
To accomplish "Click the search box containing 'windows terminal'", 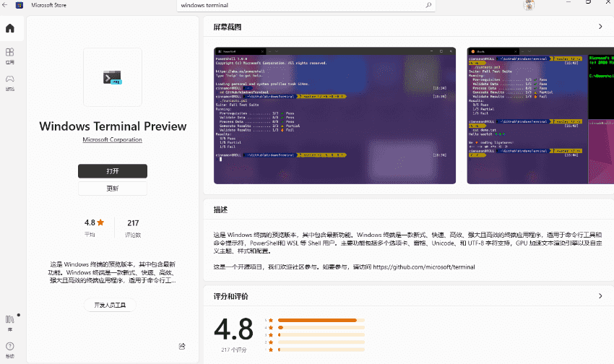I will click(303, 5).
